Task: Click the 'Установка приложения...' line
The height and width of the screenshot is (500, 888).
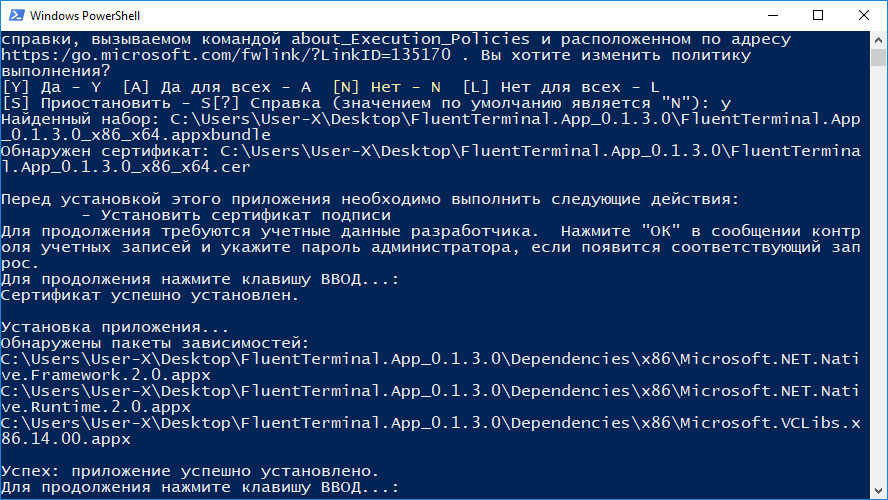Action: pyautogui.click(x=115, y=327)
